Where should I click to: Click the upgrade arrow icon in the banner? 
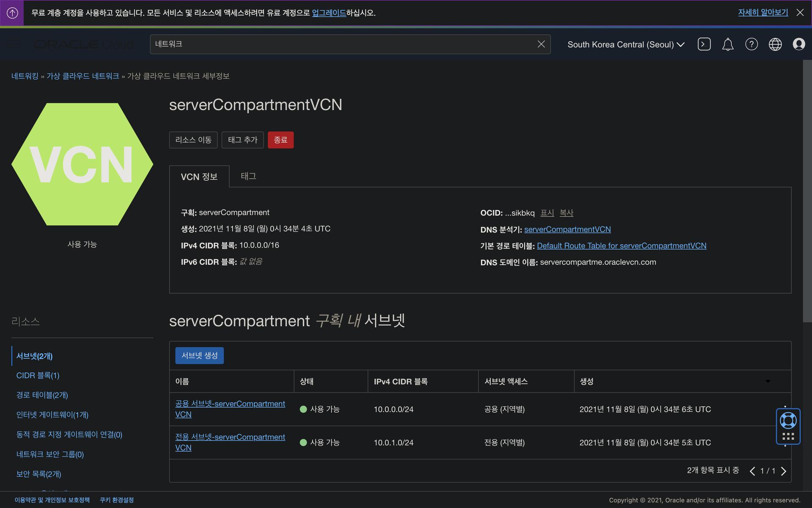pyautogui.click(x=12, y=13)
